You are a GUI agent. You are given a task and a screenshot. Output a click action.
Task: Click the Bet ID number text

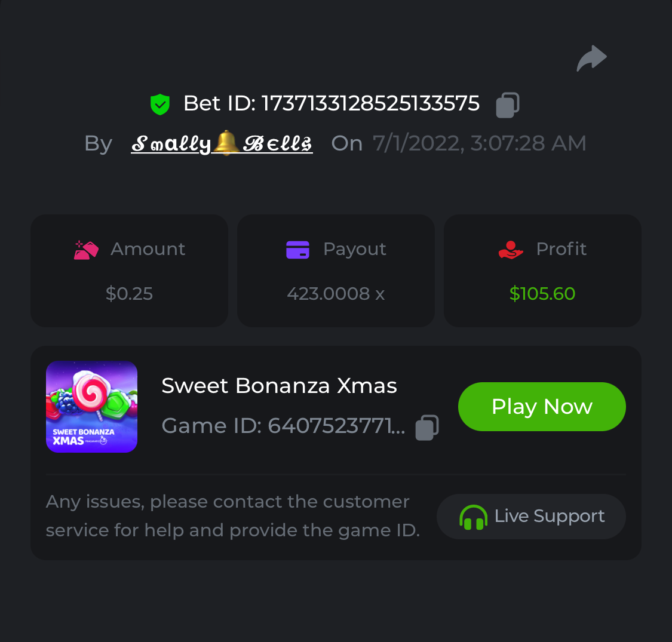tap(370, 103)
